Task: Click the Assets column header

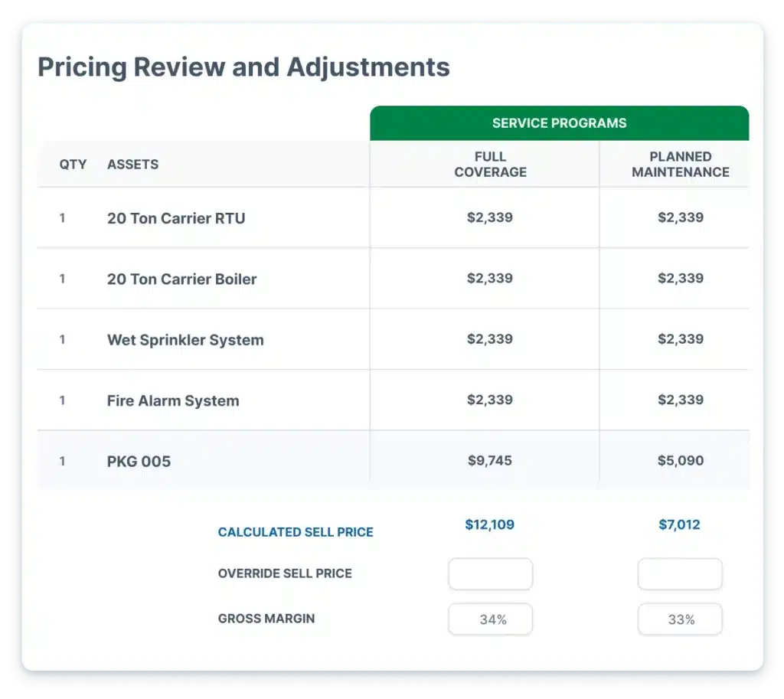Action: click(132, 165)
